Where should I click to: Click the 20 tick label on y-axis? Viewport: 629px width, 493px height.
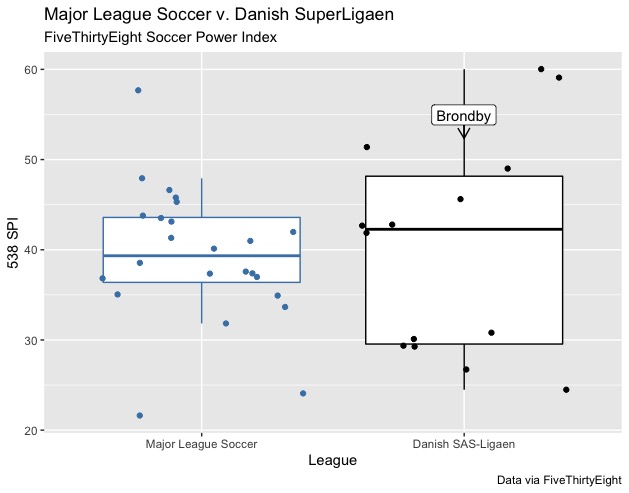tap(32, 431)
